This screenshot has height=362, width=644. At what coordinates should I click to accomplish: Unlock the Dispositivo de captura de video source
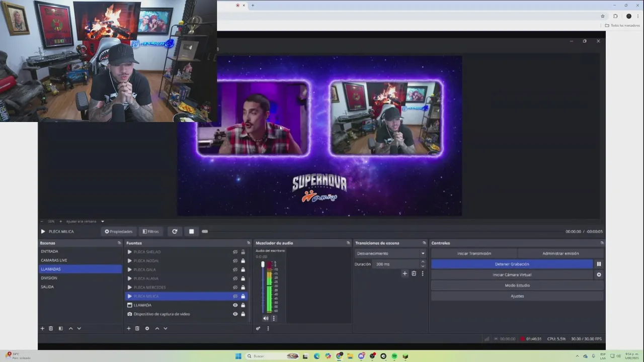click(x=243, y=314)
